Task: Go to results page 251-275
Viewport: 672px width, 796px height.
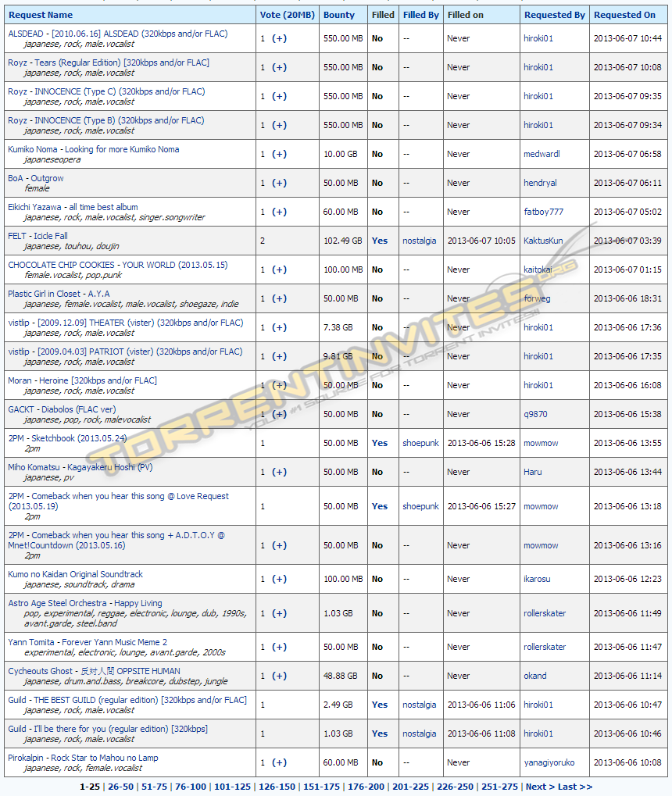Action: (x=500, y=787)
